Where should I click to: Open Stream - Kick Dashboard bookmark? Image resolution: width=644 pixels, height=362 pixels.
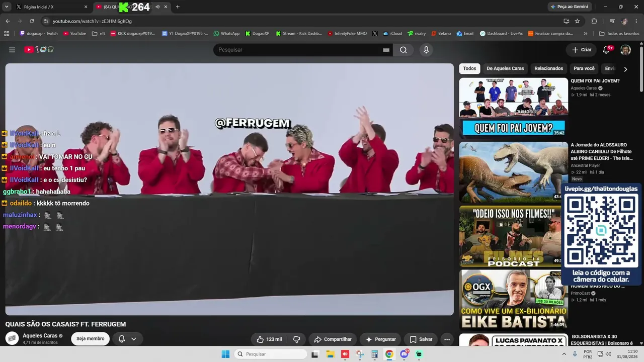tap(298, 34)
